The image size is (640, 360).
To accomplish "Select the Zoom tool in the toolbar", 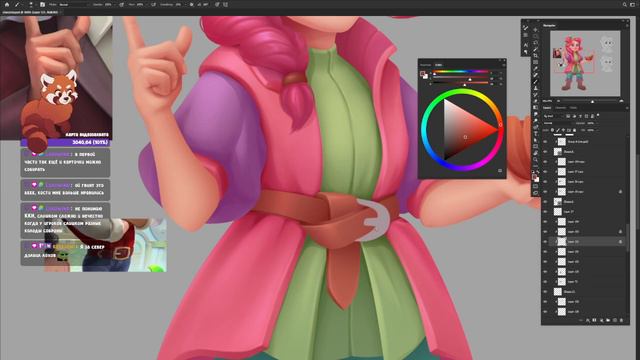I will click(535, 160).
